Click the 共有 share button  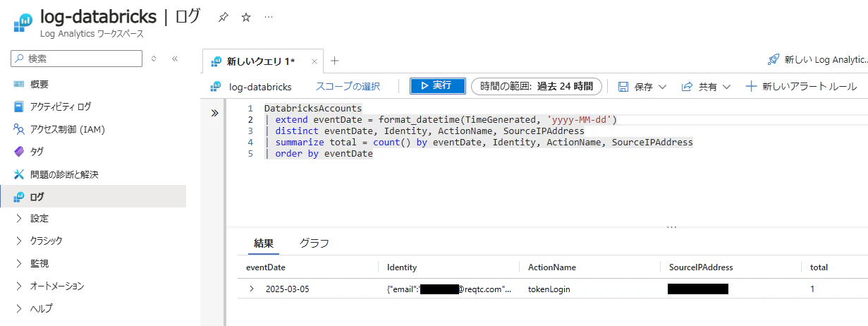click(x=699, y=87)
